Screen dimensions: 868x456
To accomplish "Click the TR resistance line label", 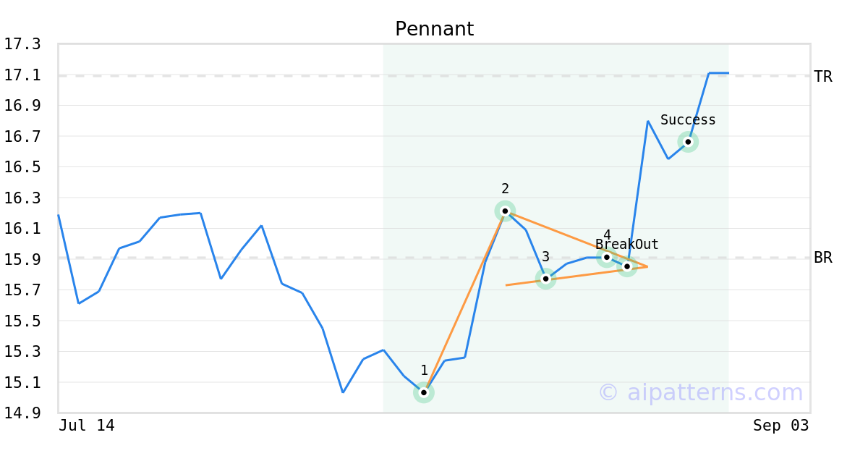I will (x=823, y=77).
